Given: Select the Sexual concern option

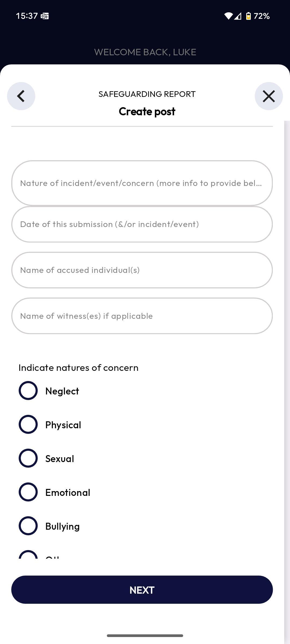Looking at the screenshot, I should [x=28, y=458].
